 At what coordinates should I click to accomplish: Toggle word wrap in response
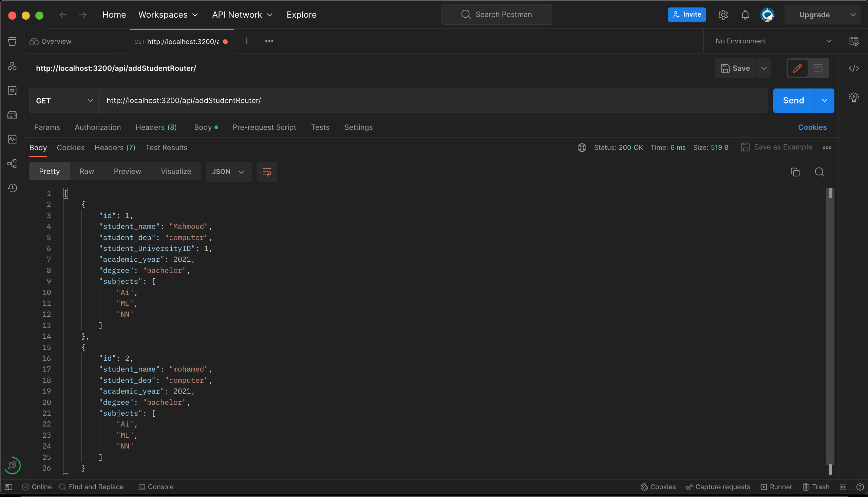coord(267,172)
